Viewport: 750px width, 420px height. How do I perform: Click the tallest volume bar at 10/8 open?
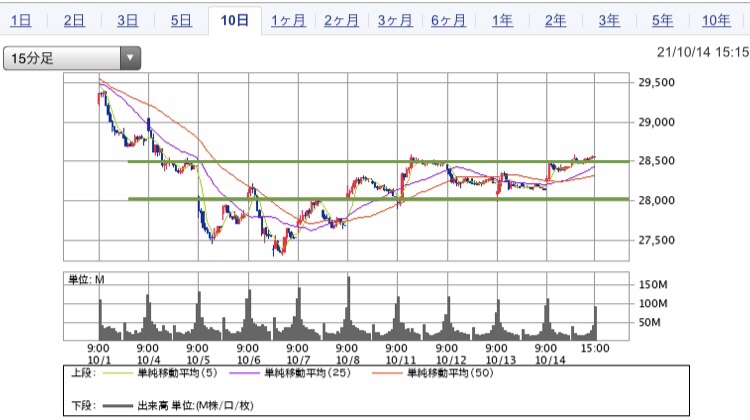tap(348, 309)
